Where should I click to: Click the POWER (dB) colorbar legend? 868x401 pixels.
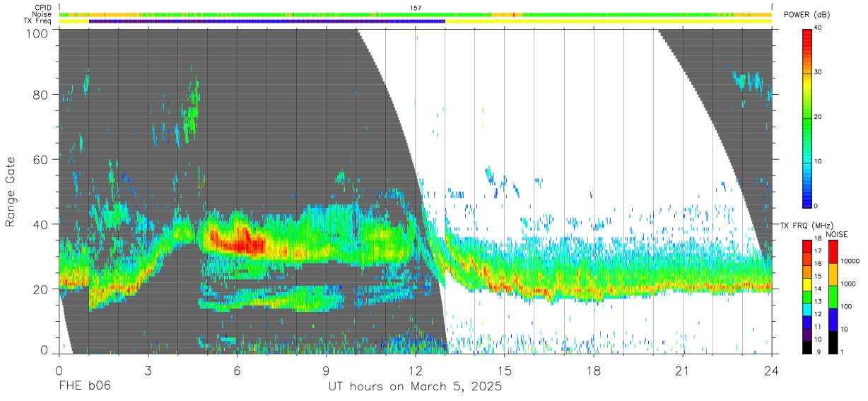pyautogui.click(x=808, y=117)
